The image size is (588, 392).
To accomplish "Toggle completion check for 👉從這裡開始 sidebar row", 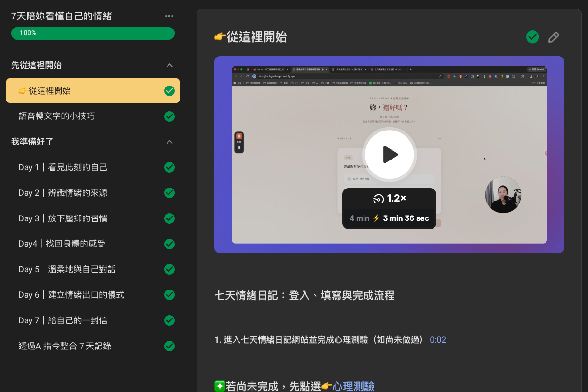I will [169, 91].
